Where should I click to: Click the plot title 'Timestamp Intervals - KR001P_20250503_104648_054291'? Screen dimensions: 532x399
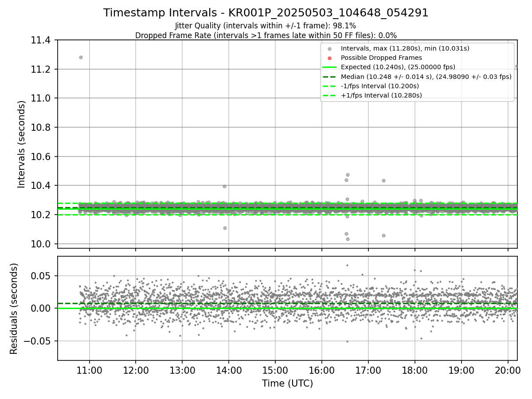(x=266, y=13)
